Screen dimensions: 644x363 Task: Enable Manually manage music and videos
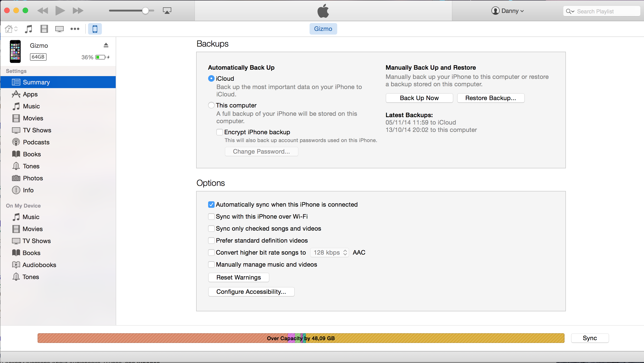pos(211,265)
